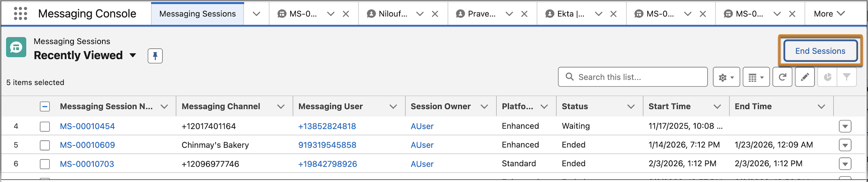Open the App Launcher grid icon
Viewport: 868px width, 182px height.
[21, 14]
